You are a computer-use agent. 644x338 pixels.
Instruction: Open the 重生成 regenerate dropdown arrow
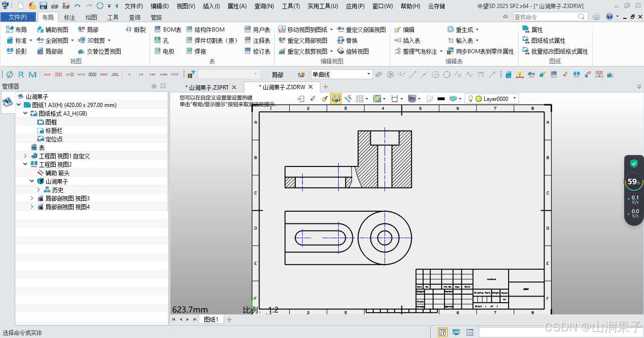coord(477,30)
